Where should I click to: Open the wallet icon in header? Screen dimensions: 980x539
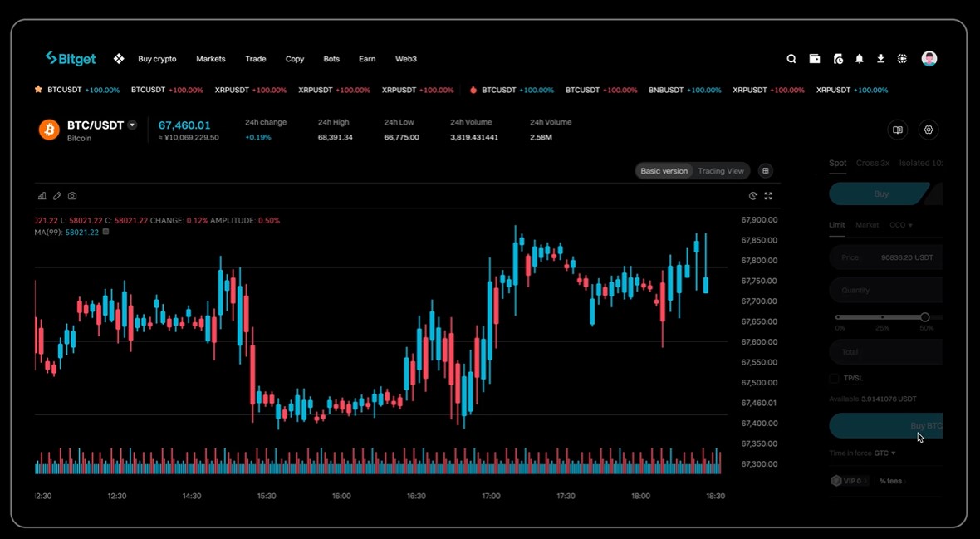point(815,59)
